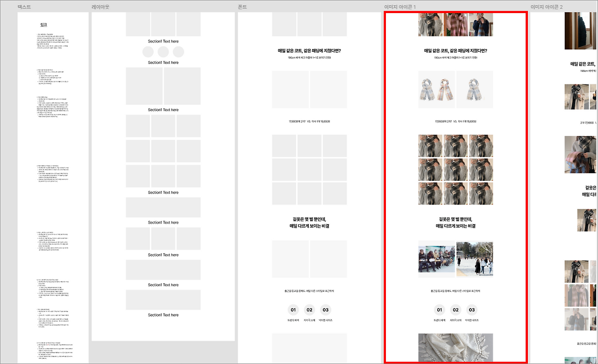
Task: Select the '매일 같은 코트' headline in 이미지 아이콘 1 frame
Action: (x=456, y=50)
